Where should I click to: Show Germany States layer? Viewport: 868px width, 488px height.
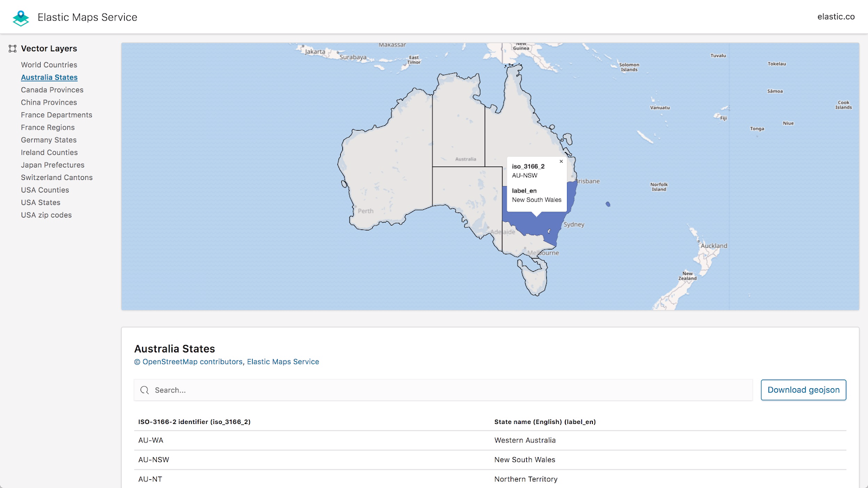click(x=49, y=140)
